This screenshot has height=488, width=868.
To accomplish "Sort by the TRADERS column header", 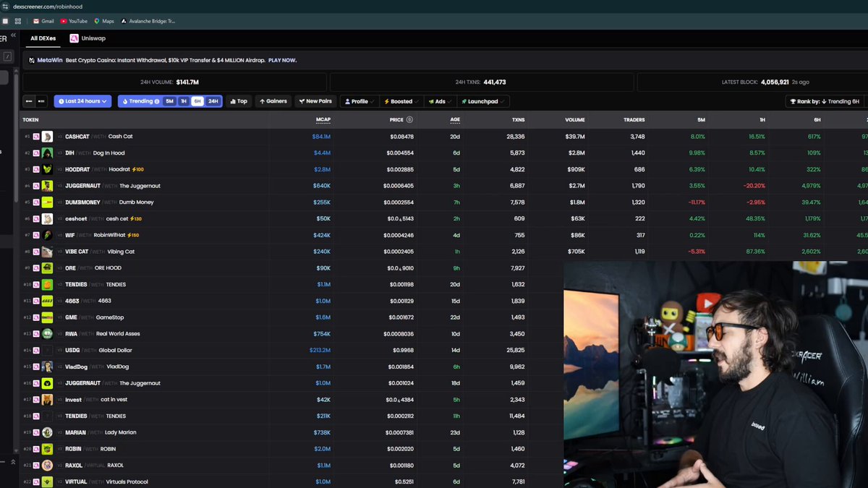I will click(x=634, y=120).
